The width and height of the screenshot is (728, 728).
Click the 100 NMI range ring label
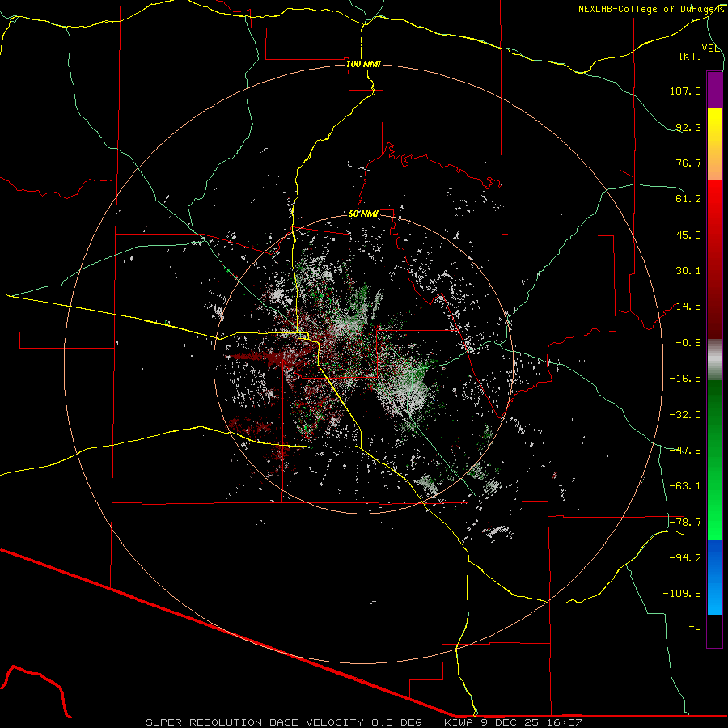(x=363, y=64)
